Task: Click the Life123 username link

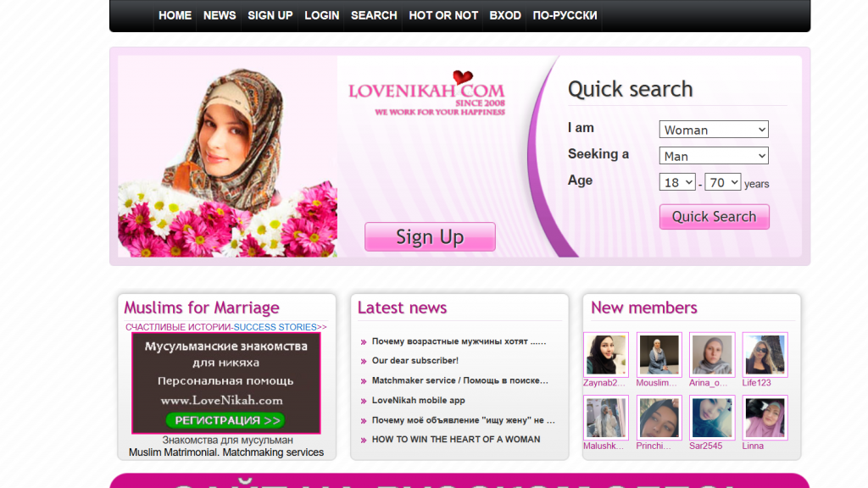Action: (757, 383)
